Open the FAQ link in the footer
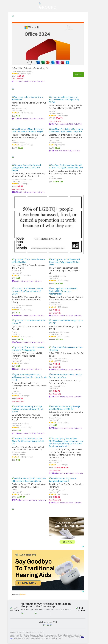Screen dimensions: 108x644 pyautogui.click(x=26, y=632)
